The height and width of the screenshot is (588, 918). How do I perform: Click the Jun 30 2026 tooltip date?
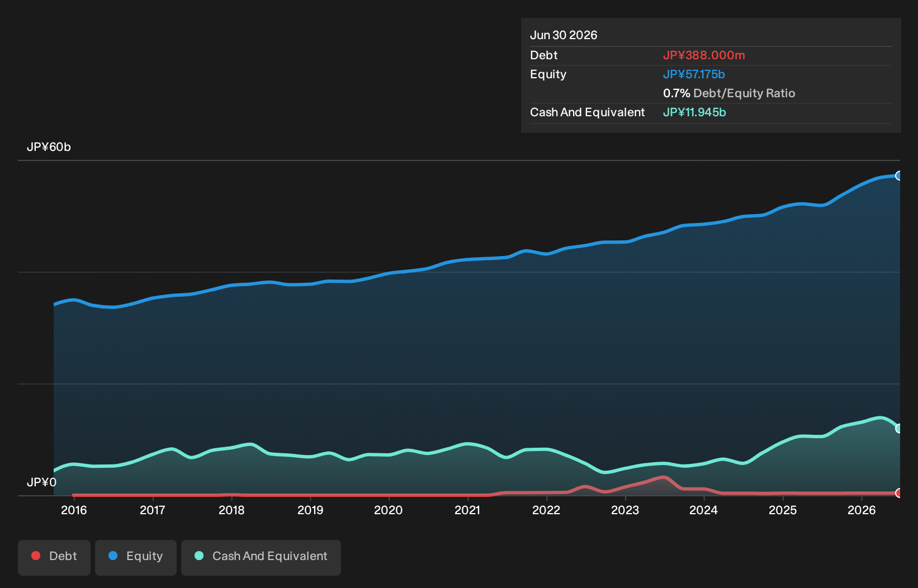(x=564, y=35)
